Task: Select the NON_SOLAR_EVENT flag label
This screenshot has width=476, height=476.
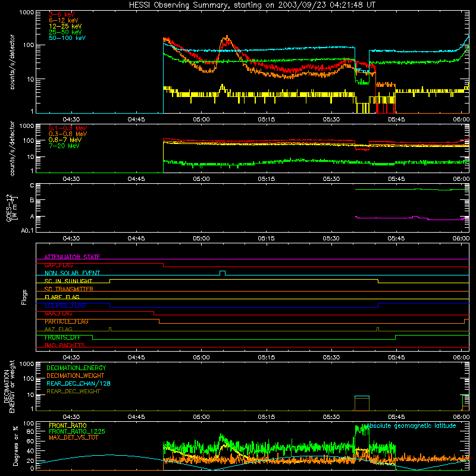Action: tap(72, 273)
